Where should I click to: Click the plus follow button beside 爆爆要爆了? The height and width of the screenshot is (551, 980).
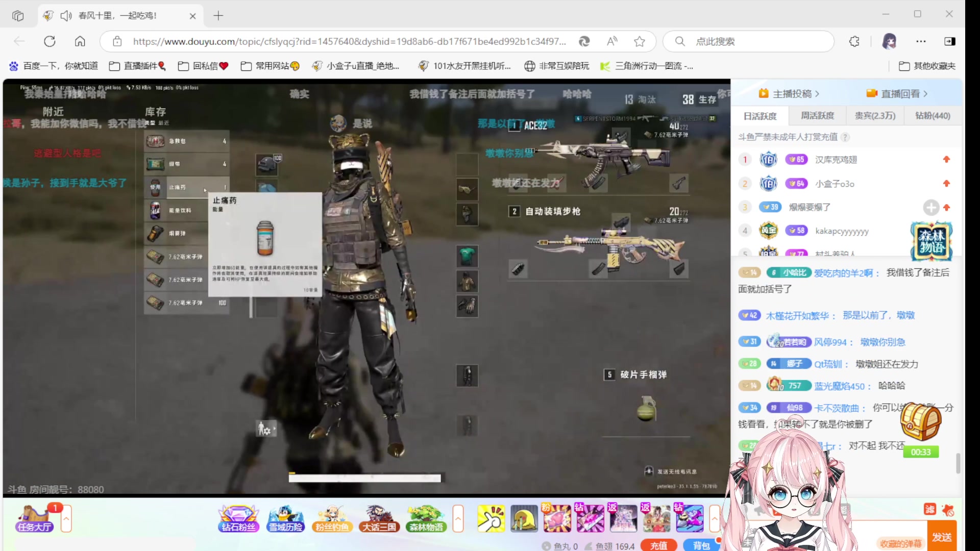point(931,207)
